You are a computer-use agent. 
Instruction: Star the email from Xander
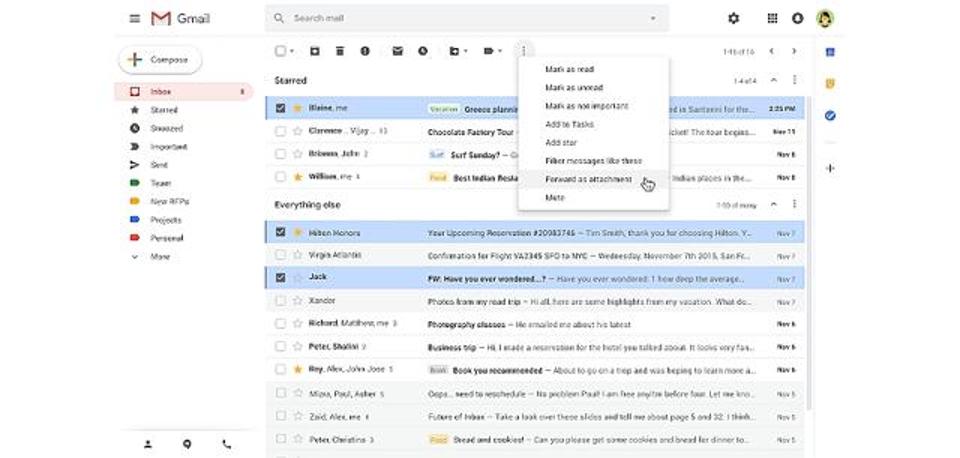click(x=297, y=301)
